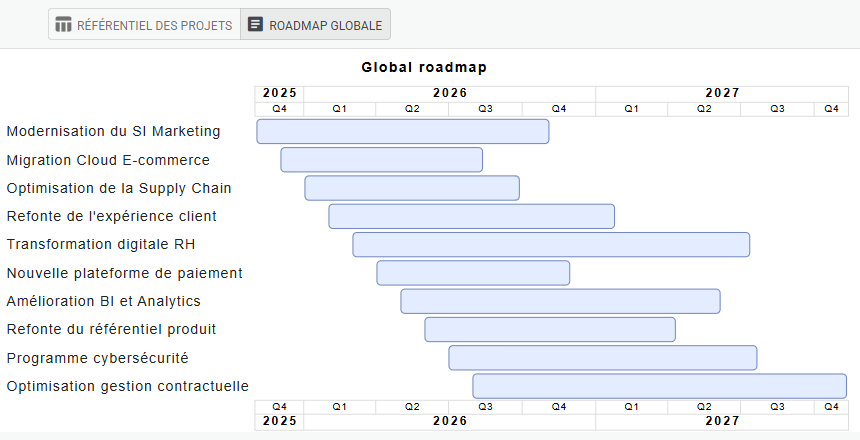Click the Transformation digitale RH row label

pyautogui.click(x=101, y=244)
